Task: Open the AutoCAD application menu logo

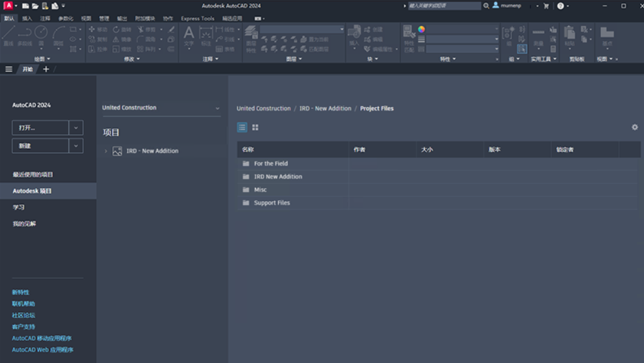Action: point(8,6)
